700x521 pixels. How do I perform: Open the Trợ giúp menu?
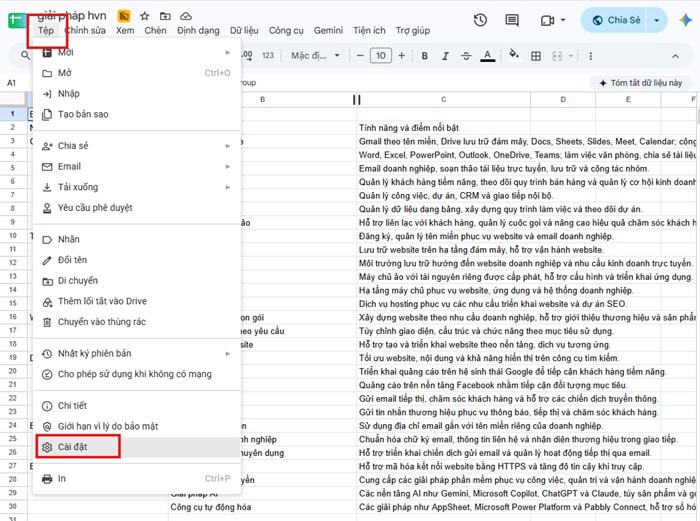coord(412,31)
